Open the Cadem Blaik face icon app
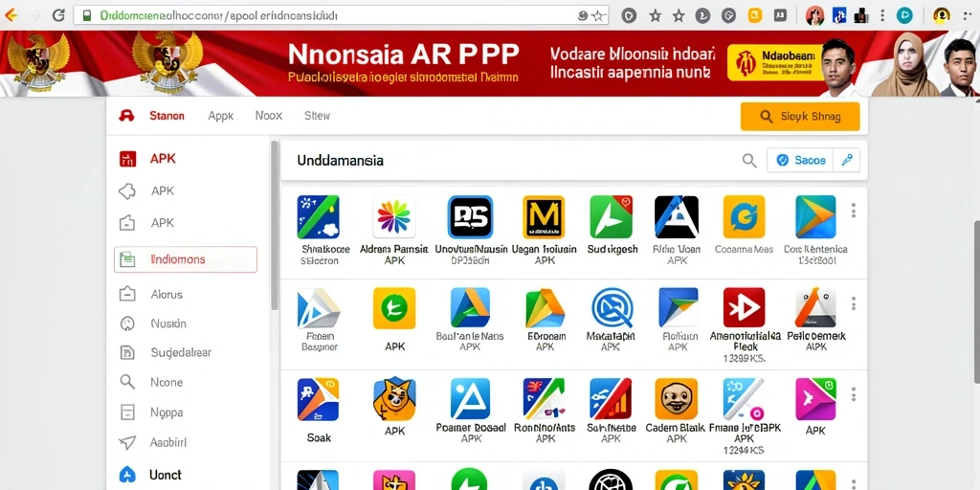The height and width of the screenshot is (490, 980). point(676,398)
